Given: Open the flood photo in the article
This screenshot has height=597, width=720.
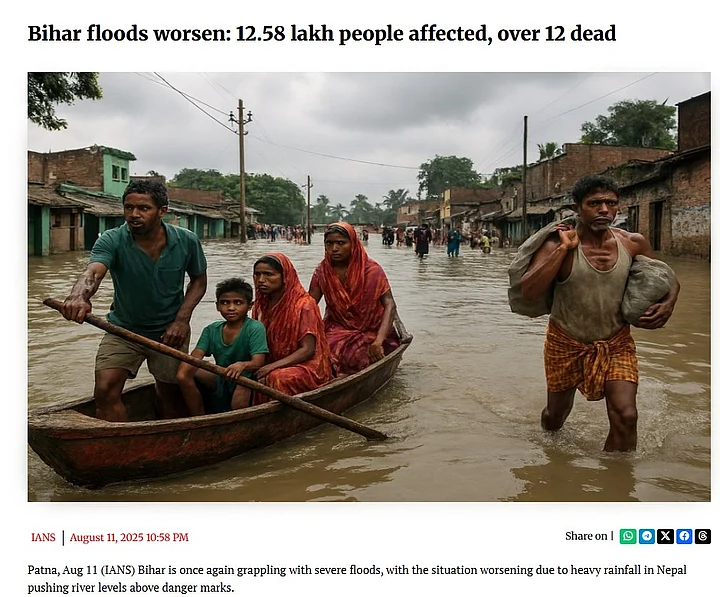Looking at the screenshot, I should (x=369, y=287).
